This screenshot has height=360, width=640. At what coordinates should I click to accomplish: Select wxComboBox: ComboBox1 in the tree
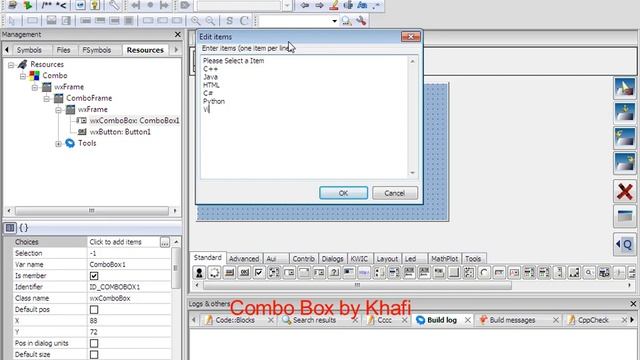(x=134, y=121)
